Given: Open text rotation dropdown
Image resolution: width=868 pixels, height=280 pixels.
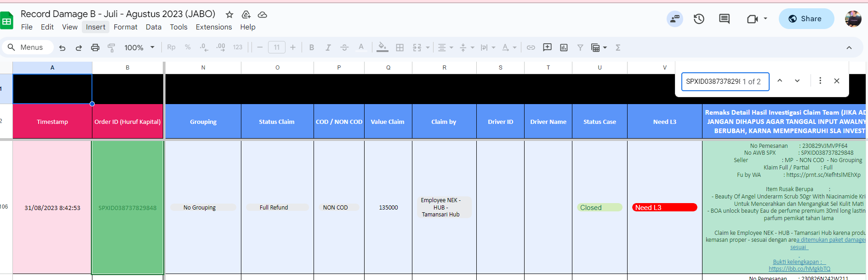Looking at the screenshot, I should (x=509, y=47).
